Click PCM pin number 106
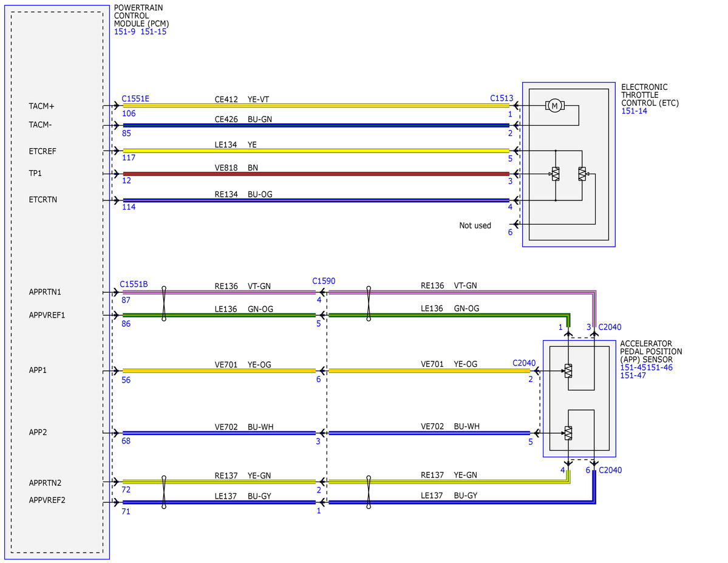This screenshot has width=728, height=563. point(129,114)
